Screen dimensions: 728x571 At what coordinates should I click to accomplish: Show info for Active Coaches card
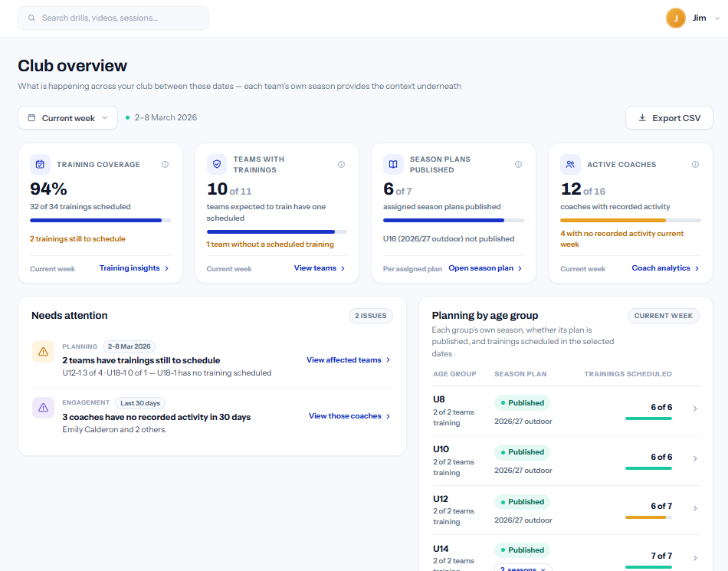click(695, 164)
